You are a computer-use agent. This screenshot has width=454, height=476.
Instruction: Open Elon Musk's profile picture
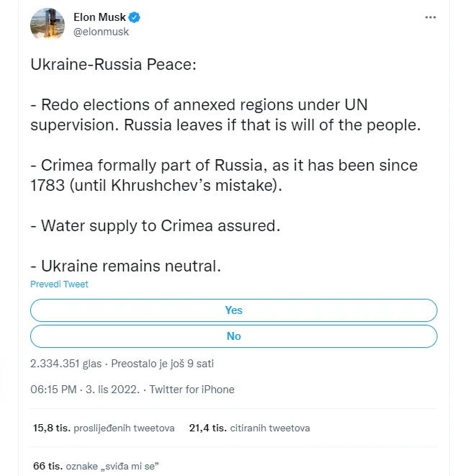pos(48,24)
